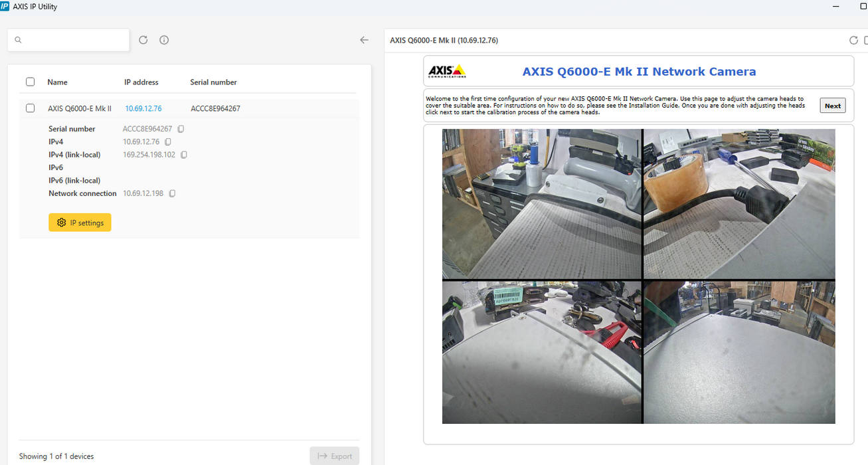
Task: Click the AXIS Communications logo
Action: tap(447, 71)
